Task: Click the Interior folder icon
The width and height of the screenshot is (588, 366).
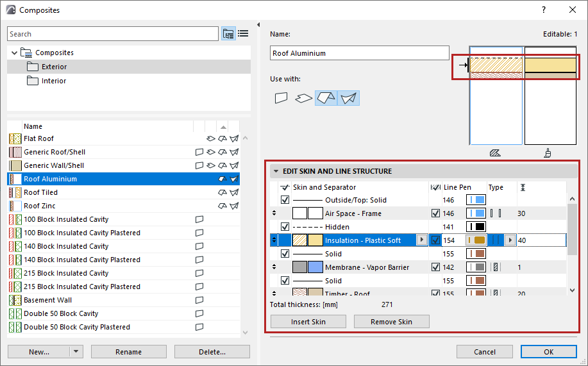Action: [33, 81]
